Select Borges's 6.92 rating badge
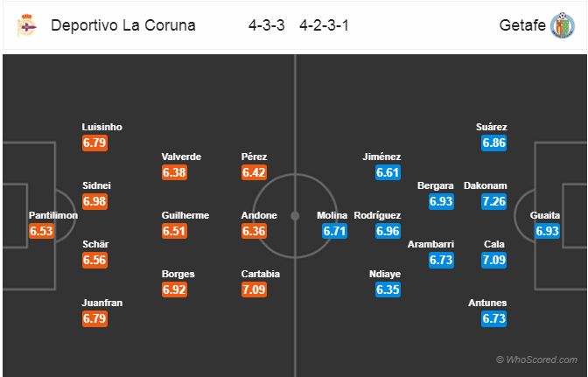This screenshot has height=377, width=588. (x=174, y=290)
